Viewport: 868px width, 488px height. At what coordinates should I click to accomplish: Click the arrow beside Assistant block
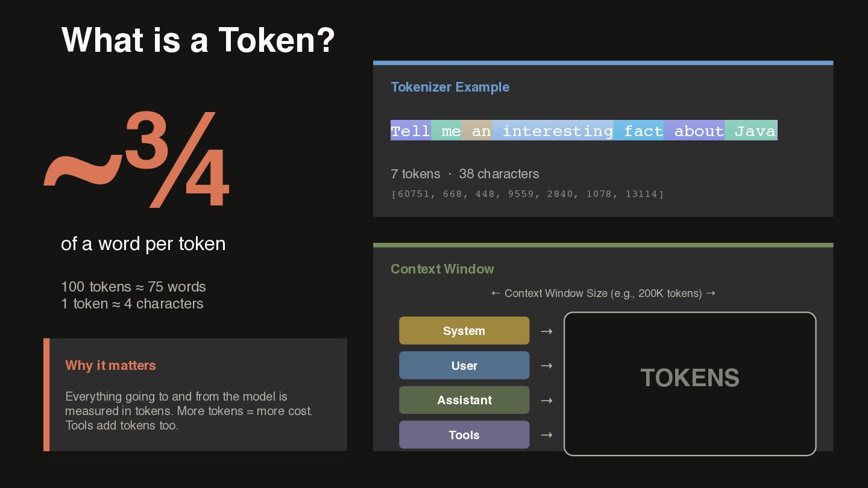(547, 400)
